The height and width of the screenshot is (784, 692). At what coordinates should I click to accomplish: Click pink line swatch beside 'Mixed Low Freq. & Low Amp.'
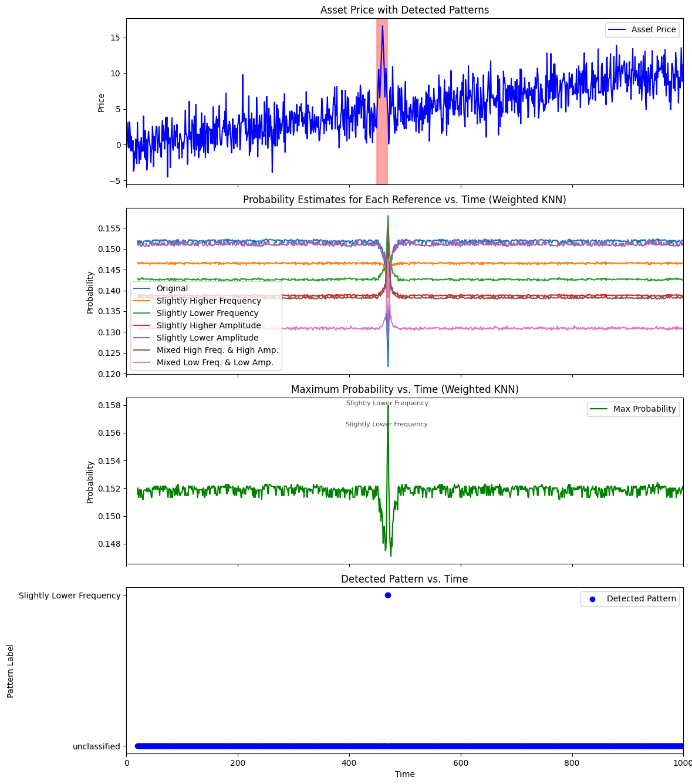(x=142, y=362)
